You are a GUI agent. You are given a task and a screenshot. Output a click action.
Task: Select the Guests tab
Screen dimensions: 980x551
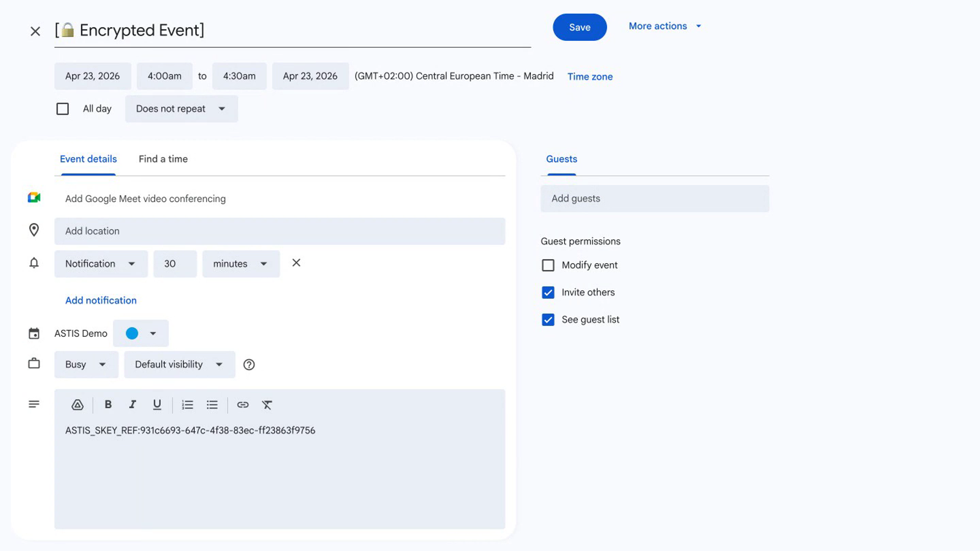(561, 159)
